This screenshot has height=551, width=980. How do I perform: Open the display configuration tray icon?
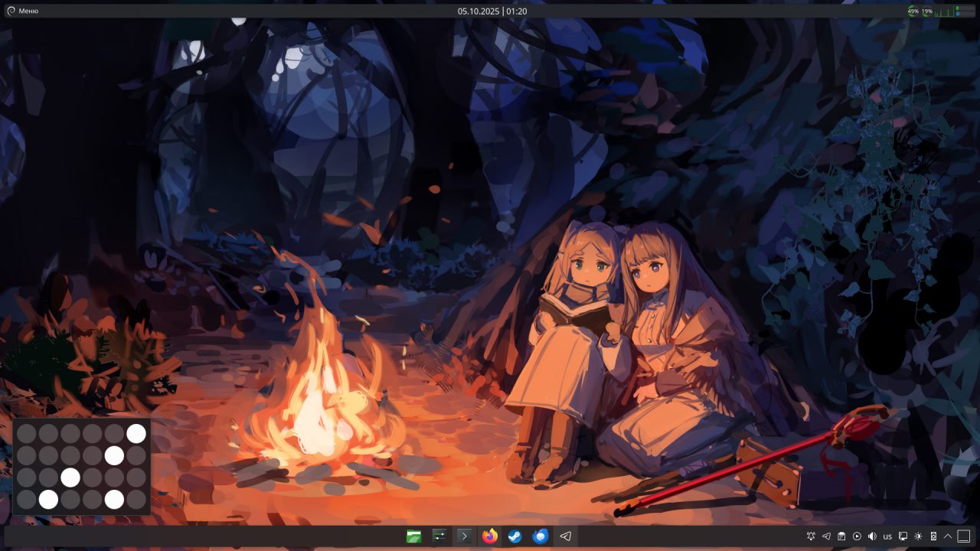(x=903, y=536)
